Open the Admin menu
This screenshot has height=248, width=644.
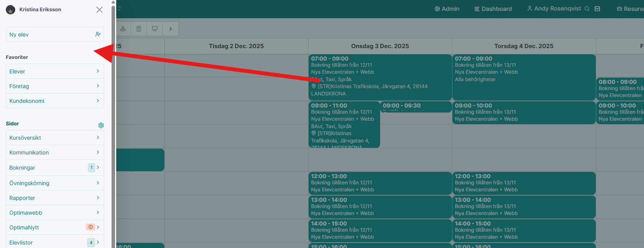(x=447, y=9)
